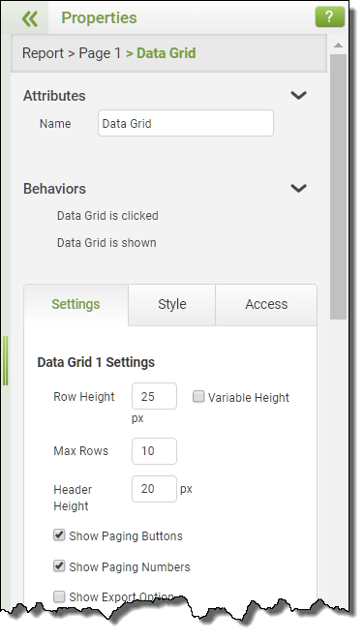
Task: Click Page 1 in the breadcrumb
Action: pyautogui.click(x=100, y=53)
